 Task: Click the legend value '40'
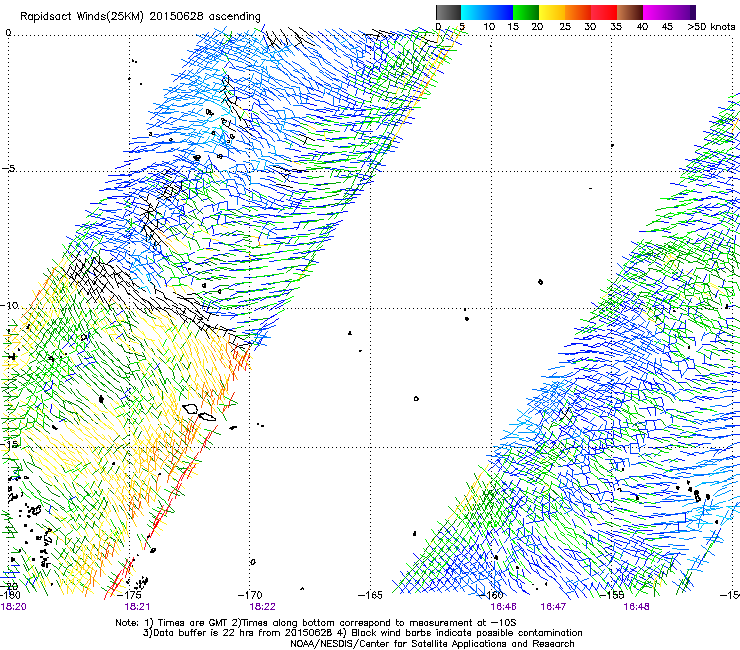coord(642,27)
